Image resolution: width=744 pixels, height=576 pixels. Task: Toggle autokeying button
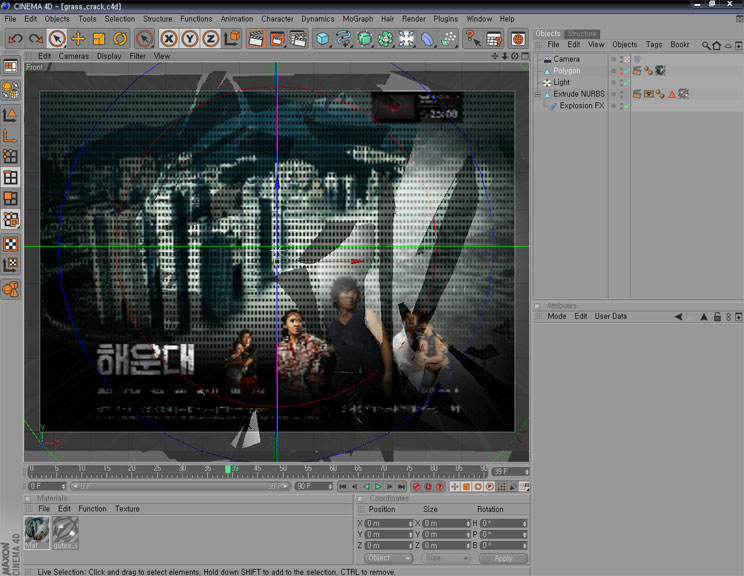pos(428,486)
